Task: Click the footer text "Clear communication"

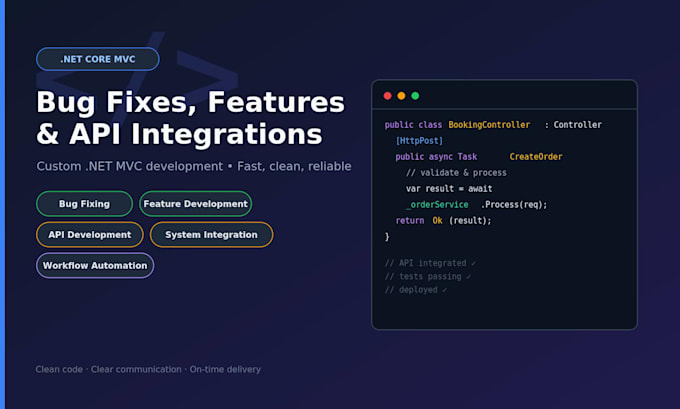Action: tap(136, 370)
